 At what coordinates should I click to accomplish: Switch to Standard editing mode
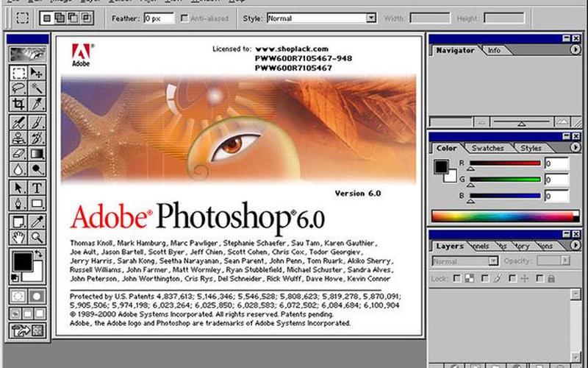click(18, 297)
